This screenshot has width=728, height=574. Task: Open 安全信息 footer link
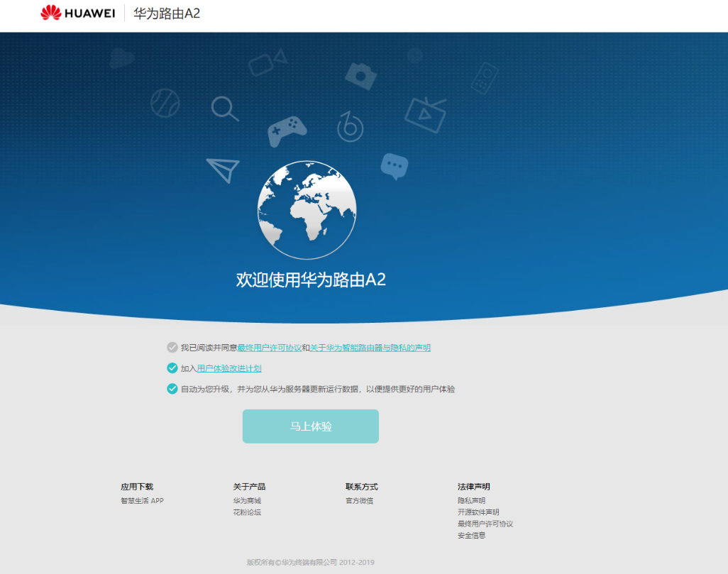(x=472, y=536)
